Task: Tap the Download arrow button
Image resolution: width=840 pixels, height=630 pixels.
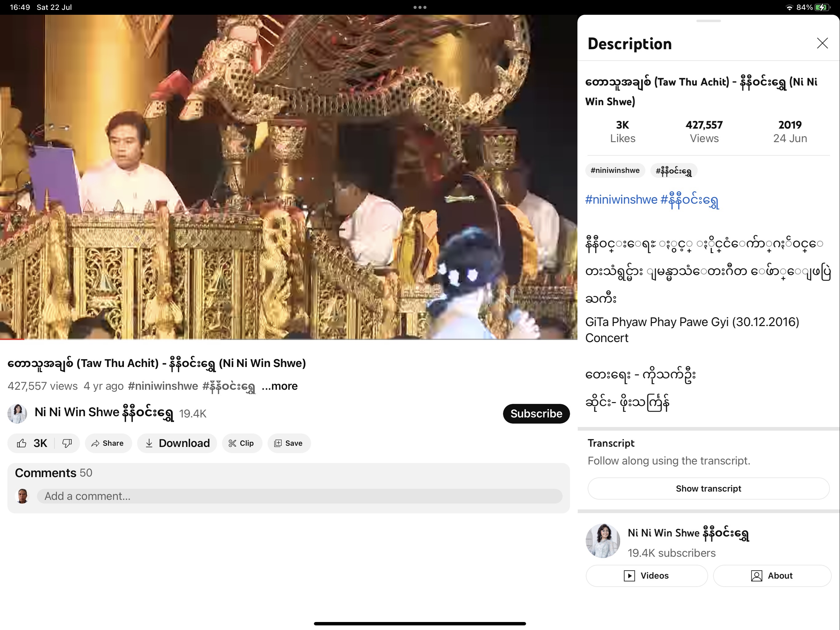Action: 177,443
